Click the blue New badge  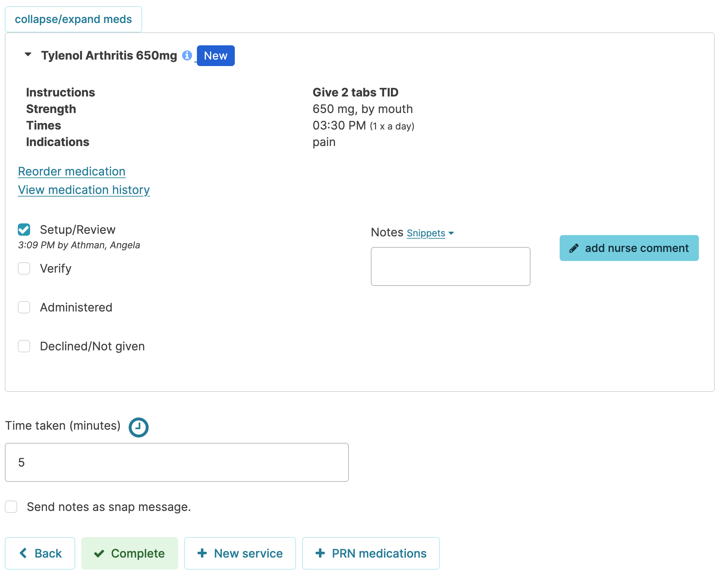pyautogui.click(x=215, y=56)
